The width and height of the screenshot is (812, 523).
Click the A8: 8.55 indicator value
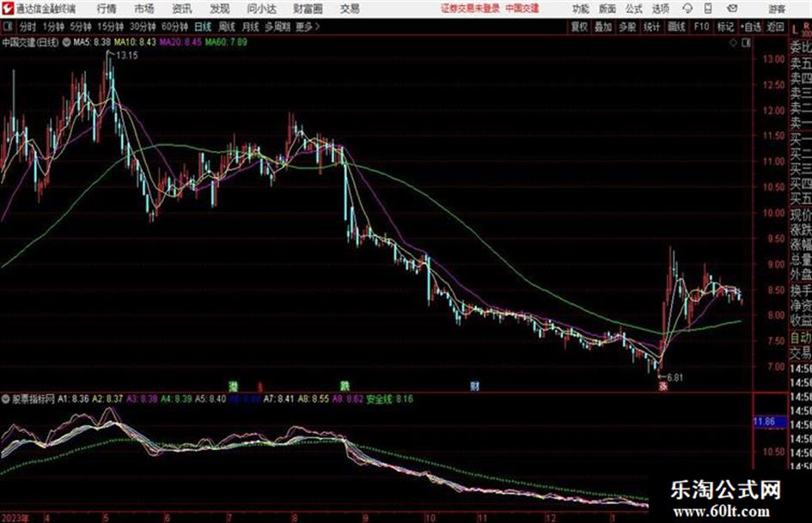pos(313,399)
